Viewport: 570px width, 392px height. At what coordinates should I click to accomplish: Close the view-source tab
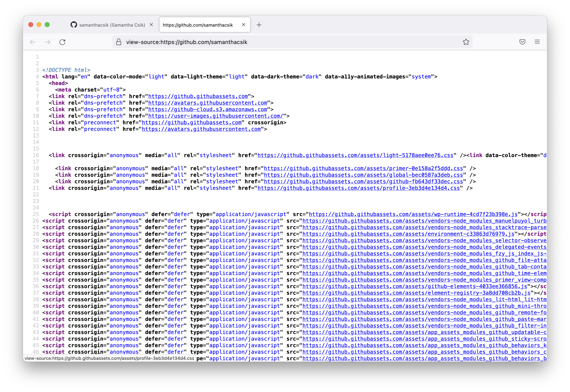coord(243,25)
